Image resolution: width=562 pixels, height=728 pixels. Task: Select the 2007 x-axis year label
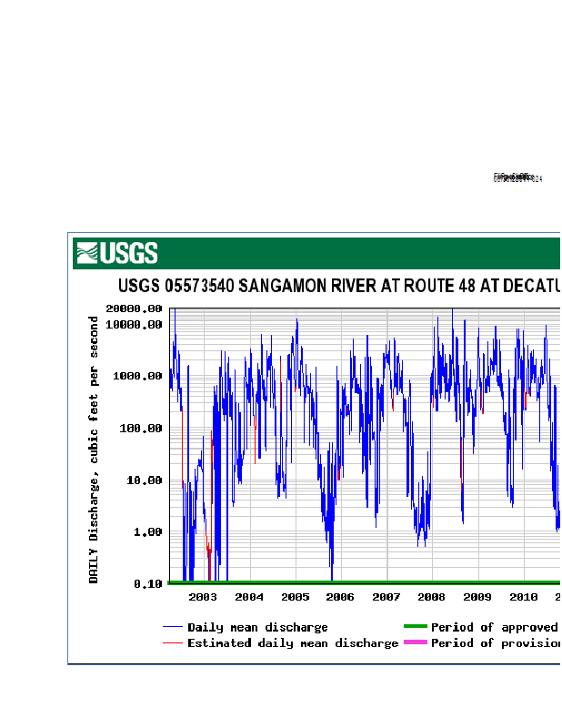(386, 597)
